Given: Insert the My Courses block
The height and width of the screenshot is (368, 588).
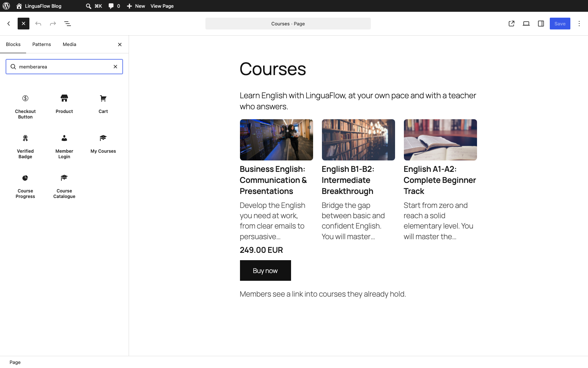Looking at the screenshot, I should [103, 144].
